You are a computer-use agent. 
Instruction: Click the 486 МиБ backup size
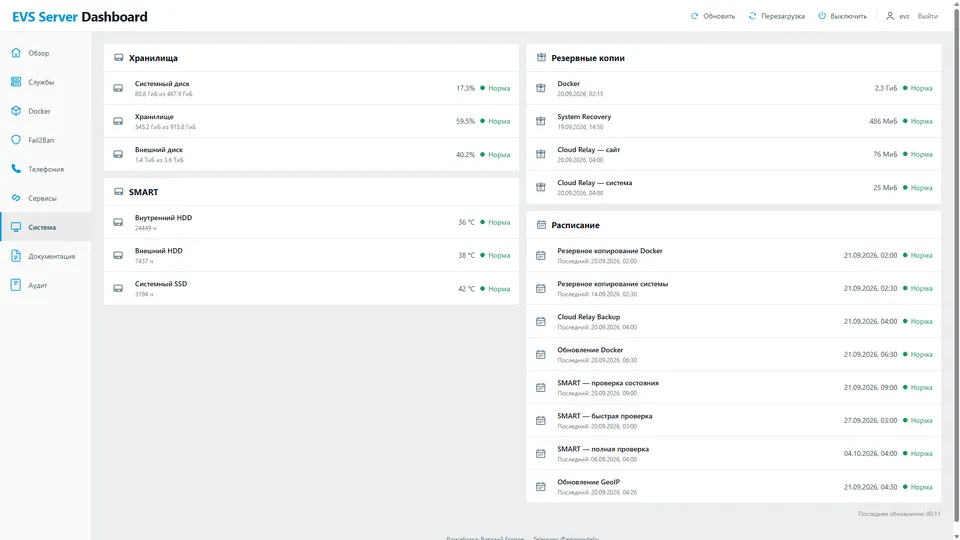tap(883, 121)
